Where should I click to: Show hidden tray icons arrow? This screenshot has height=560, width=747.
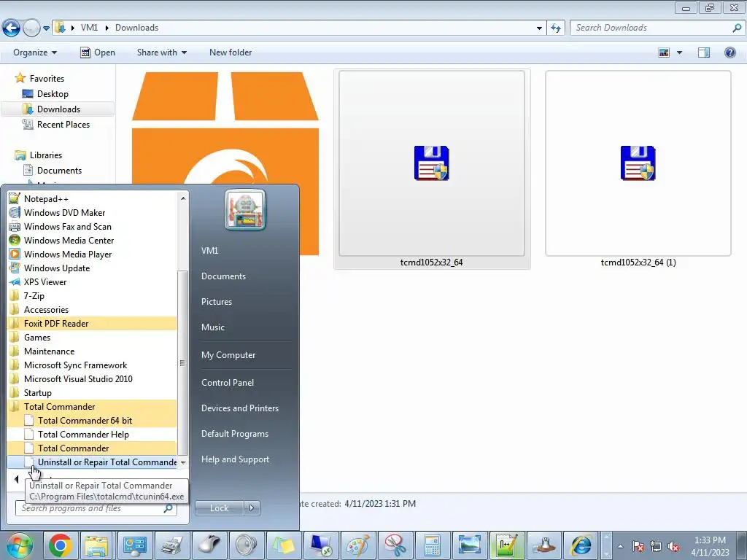[620, 547]
